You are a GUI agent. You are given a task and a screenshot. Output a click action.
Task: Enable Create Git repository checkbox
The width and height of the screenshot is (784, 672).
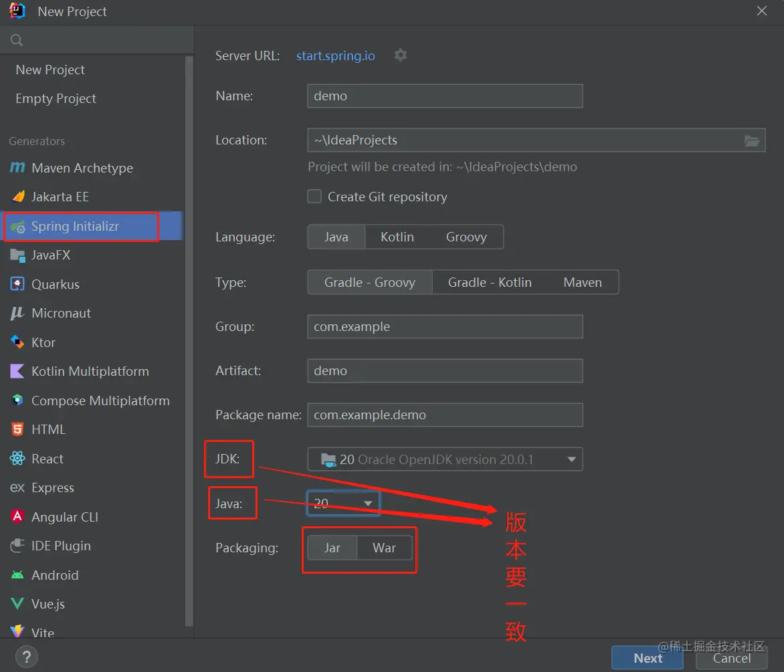(x=314, y=197)
